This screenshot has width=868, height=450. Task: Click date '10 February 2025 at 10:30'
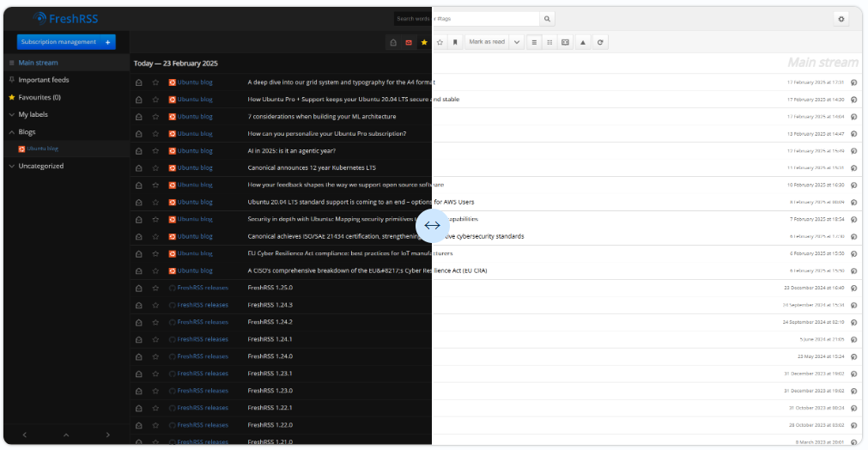coord(816,185)
